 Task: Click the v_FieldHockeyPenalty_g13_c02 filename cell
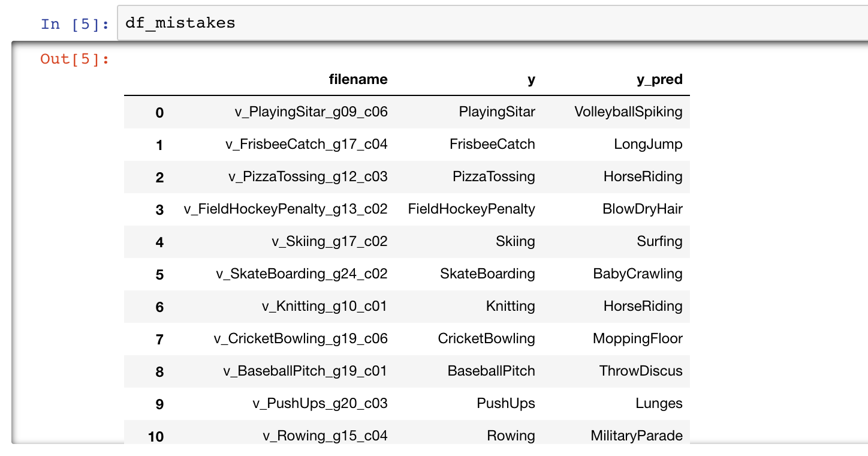285,209
